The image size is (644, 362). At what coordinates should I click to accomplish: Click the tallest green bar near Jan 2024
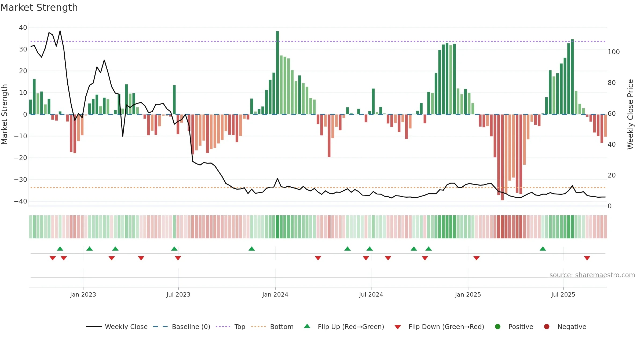(277, 73)
